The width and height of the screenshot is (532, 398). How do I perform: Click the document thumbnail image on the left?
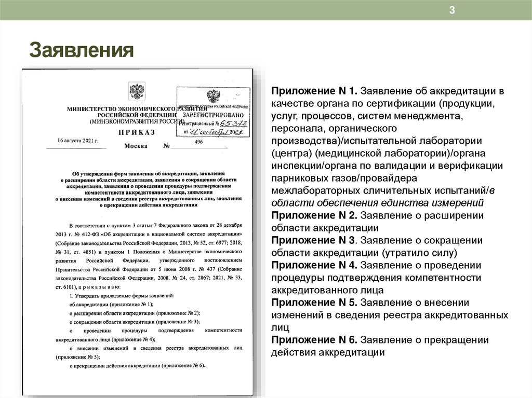click(137, 228)
